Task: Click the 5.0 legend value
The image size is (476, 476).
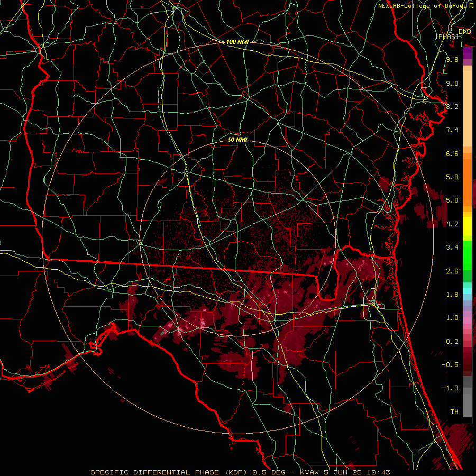Action: (452, 200)
